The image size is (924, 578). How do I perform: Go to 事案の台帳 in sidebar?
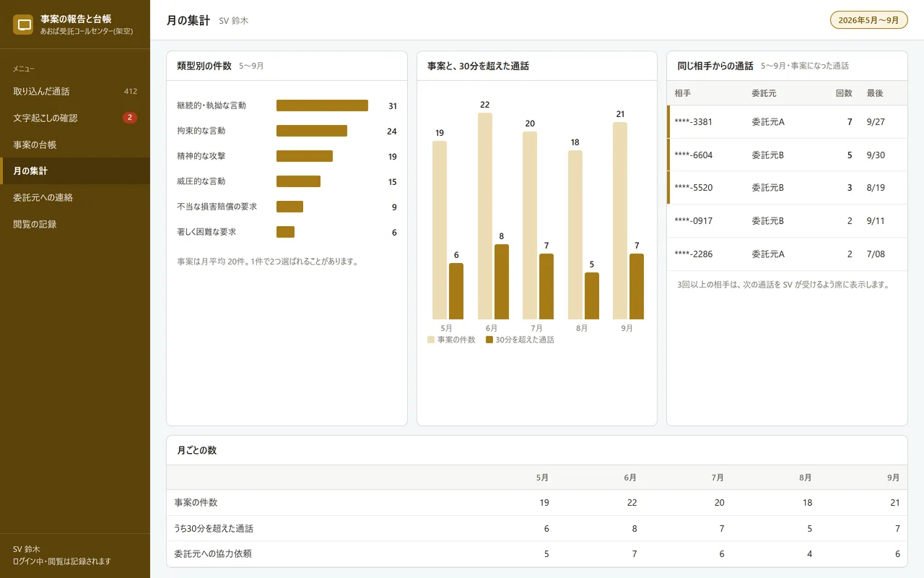tap(75, 144)
